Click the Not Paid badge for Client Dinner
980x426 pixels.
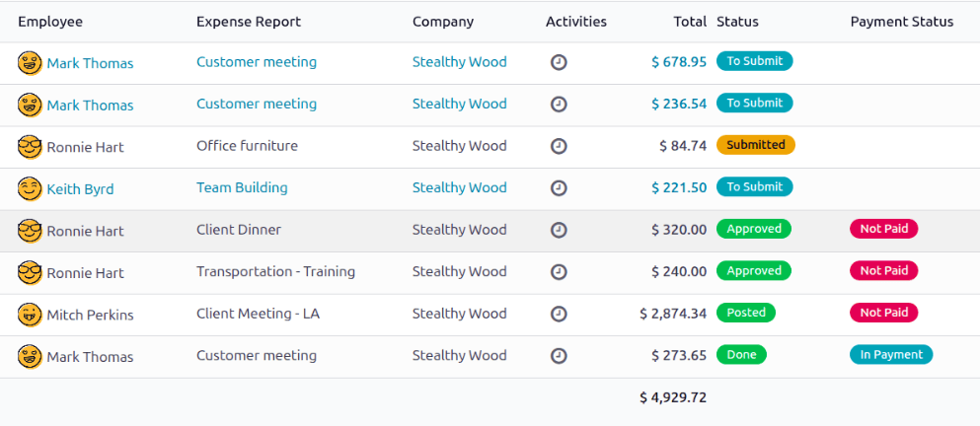point(883,229)
